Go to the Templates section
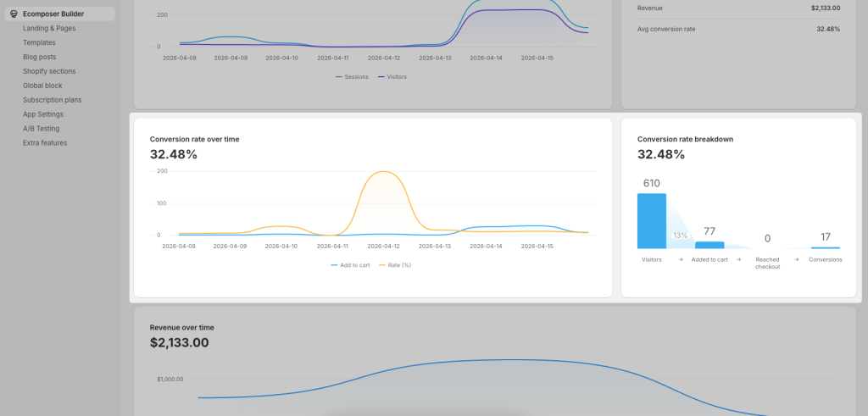This screenshot has height=416, width=868. (x=39, y=42)
